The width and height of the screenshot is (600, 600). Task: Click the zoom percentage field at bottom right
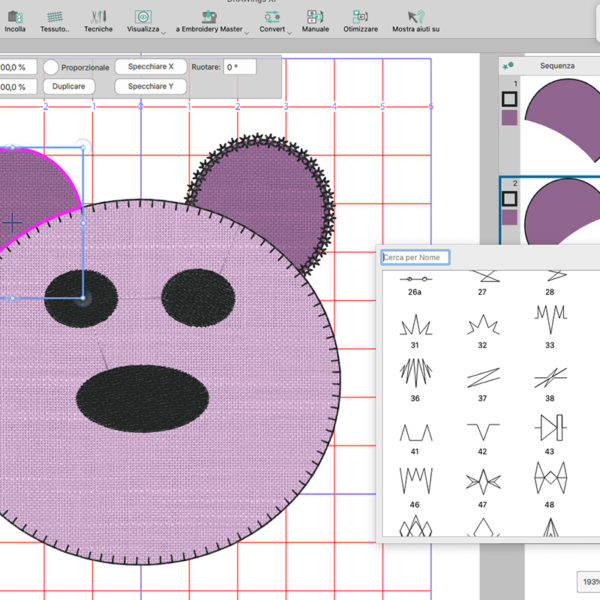(x=589, y=582)
